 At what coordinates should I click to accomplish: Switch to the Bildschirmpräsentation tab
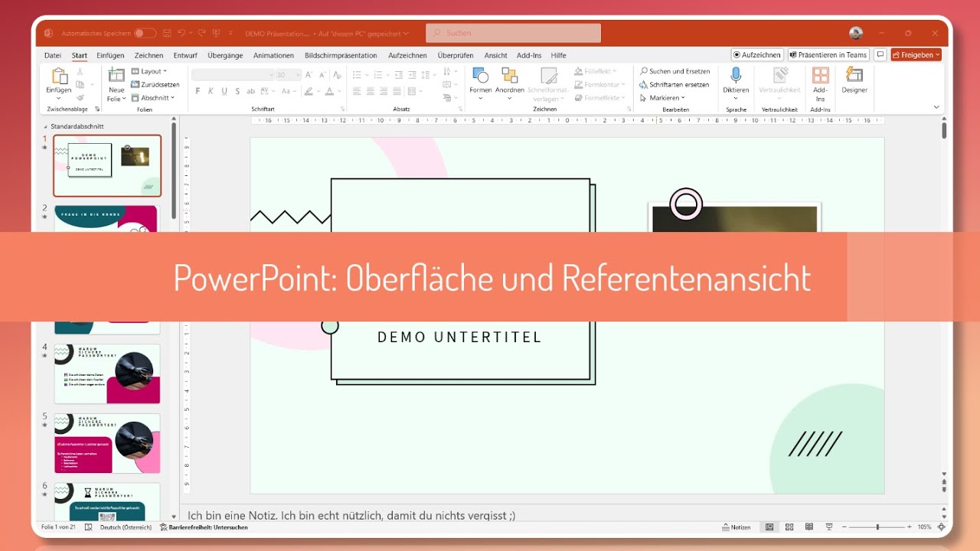(341, 55)
